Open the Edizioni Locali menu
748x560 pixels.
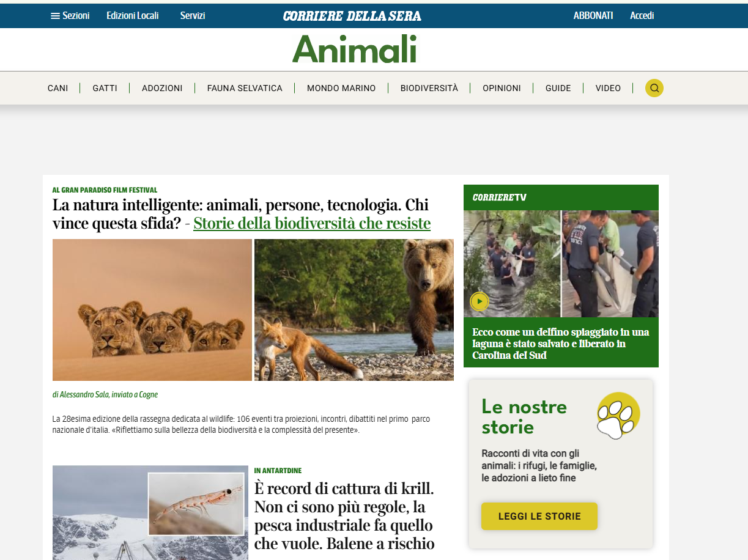tap(133, 16)
